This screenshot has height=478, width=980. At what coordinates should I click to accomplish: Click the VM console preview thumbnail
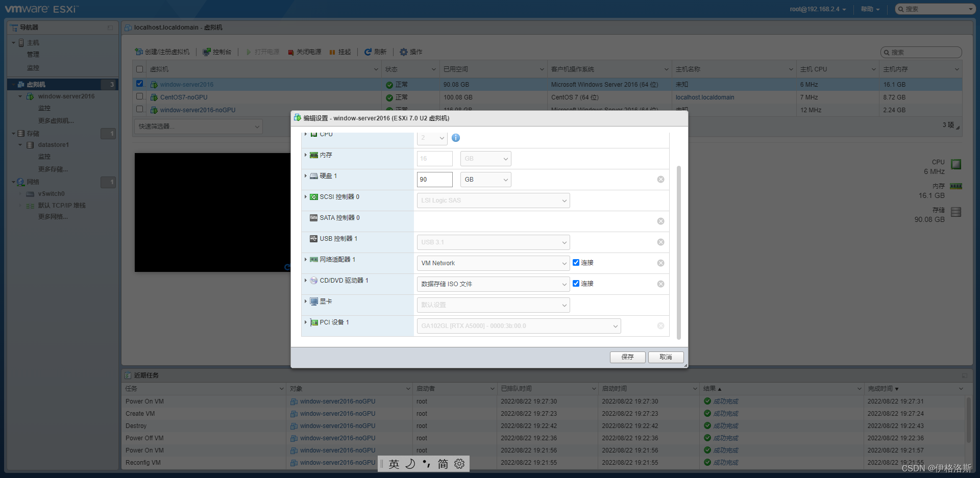[x=213, y=212]
